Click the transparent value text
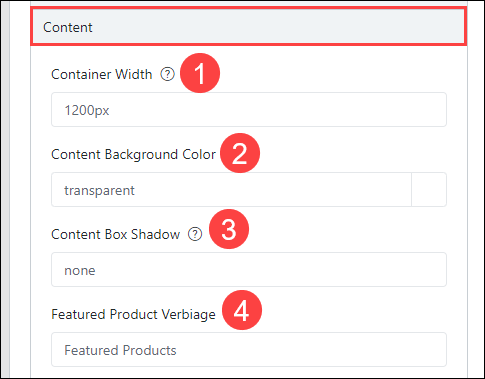The image size is (485, 379). pyautogui.click(x=99, y=190)
